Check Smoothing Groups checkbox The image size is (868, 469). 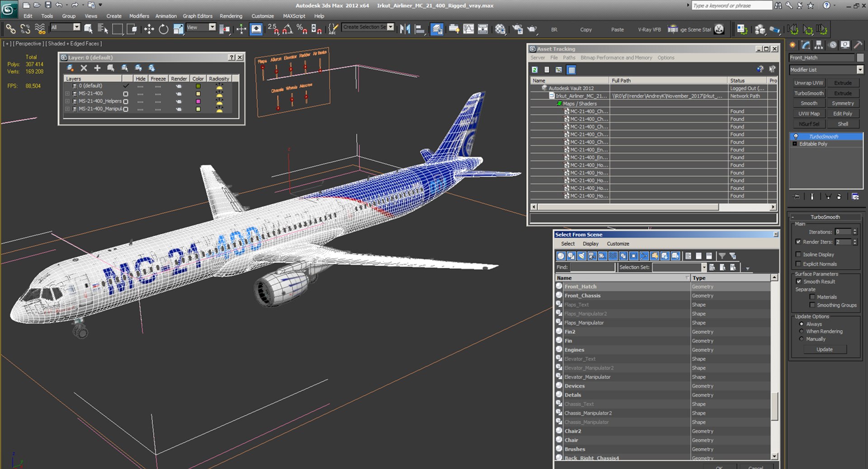click(812, 305)
